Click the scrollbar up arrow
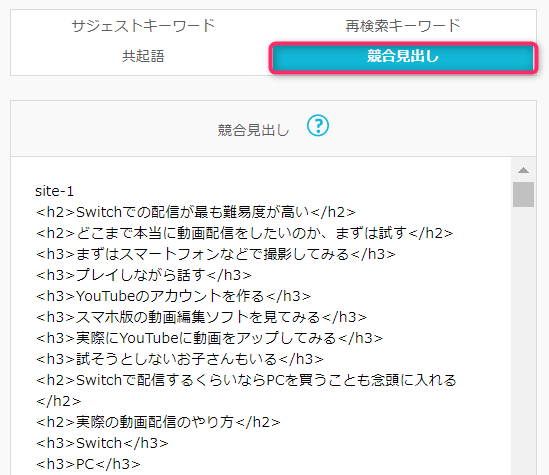This screenshot has width=549, height=475. click(x=523, y=170)
